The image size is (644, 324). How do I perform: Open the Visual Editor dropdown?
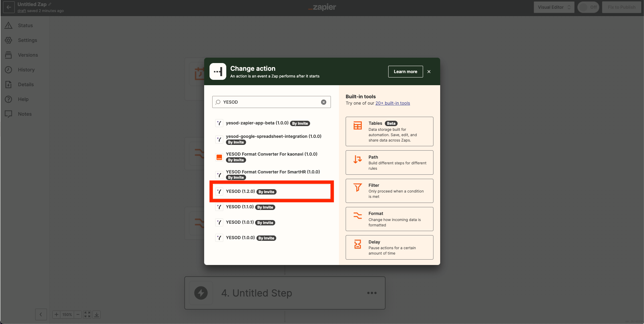click(x=554, y=7)
